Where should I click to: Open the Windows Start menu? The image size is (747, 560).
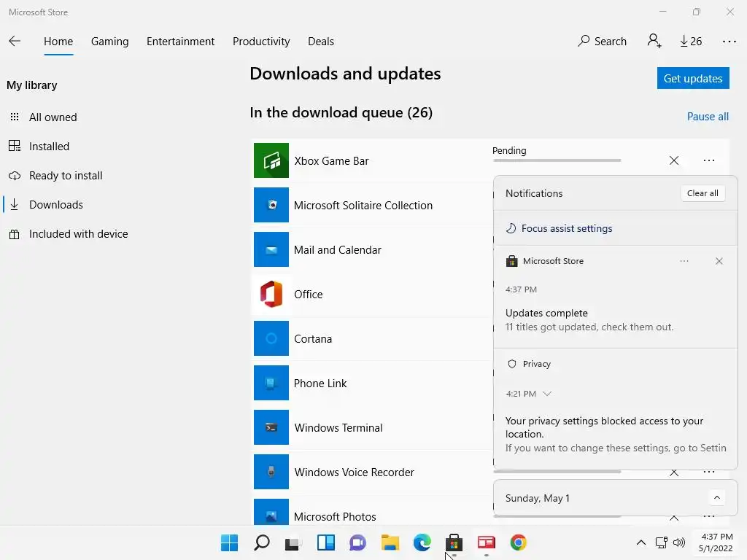pos(229,542)
